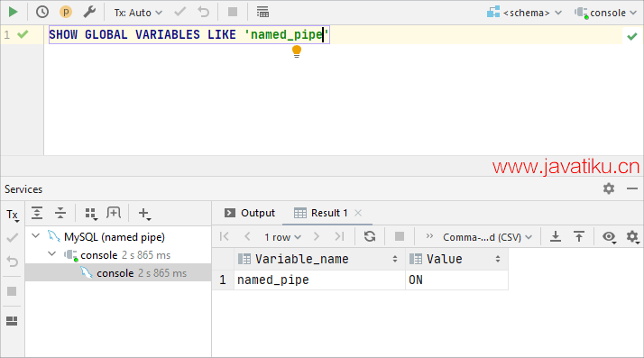The image size is (644, 358).
Task: Open Comma-...d (CSV) extractor dropdown
Action: 488,237
